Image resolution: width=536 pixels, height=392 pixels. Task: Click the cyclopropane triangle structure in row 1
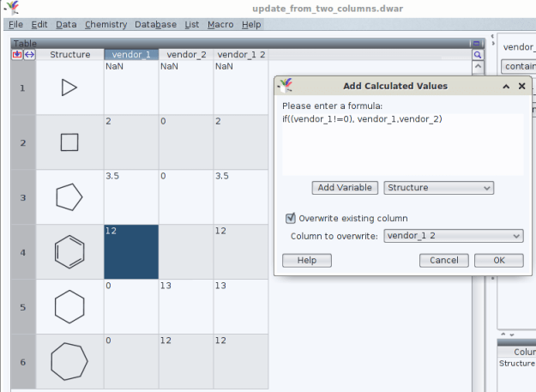(x=69, y=87)
